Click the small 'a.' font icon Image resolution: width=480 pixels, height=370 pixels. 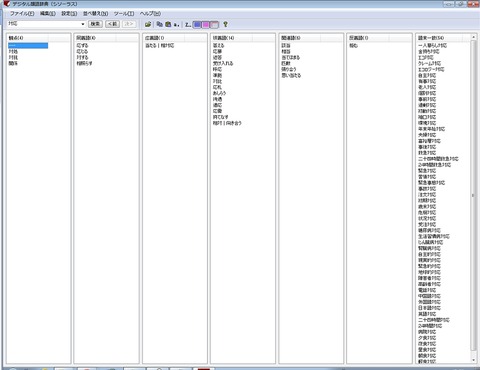[x=176, y=25]
